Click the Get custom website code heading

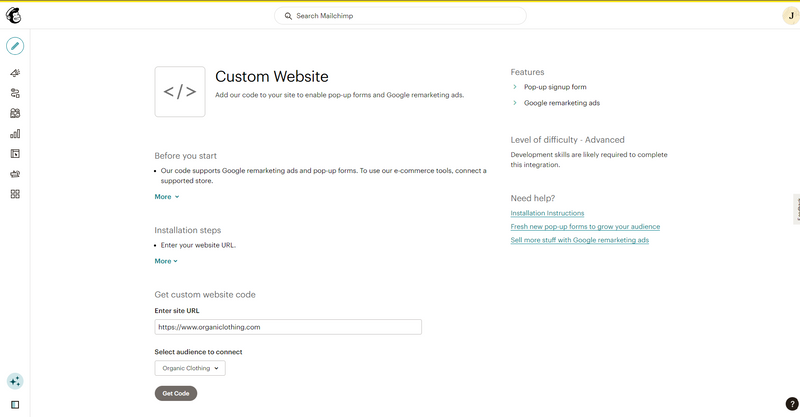point(205,295)
